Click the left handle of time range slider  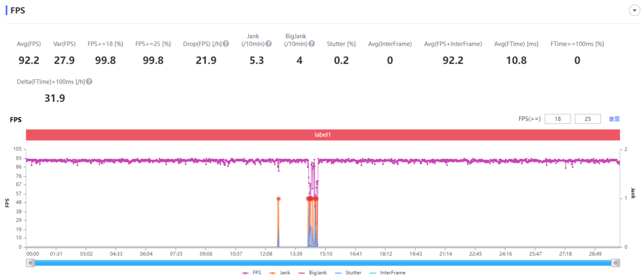31,263
